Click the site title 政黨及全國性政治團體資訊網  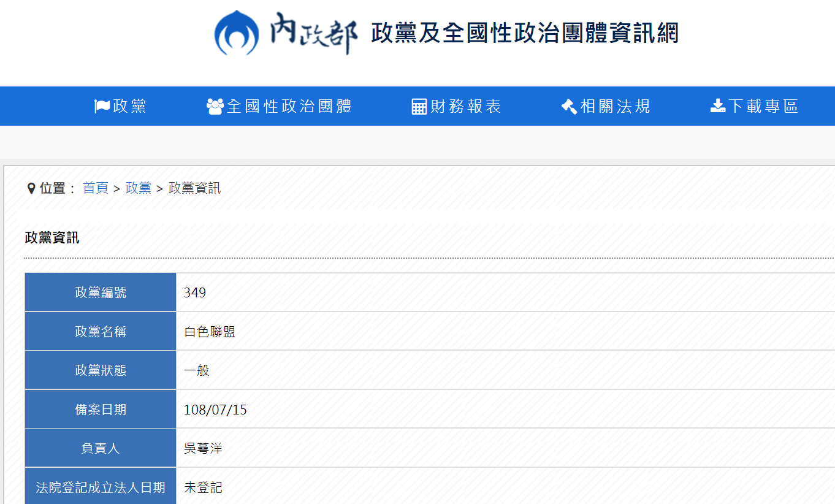[525, 32]
